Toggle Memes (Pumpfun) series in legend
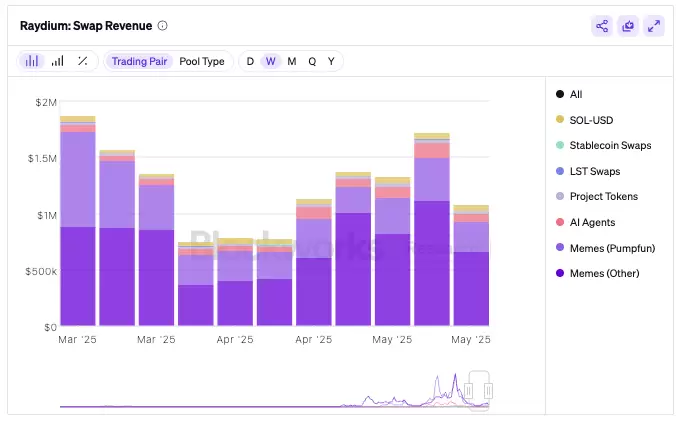The height and width of the screenshot is (421, 676). tap(605, 248)
